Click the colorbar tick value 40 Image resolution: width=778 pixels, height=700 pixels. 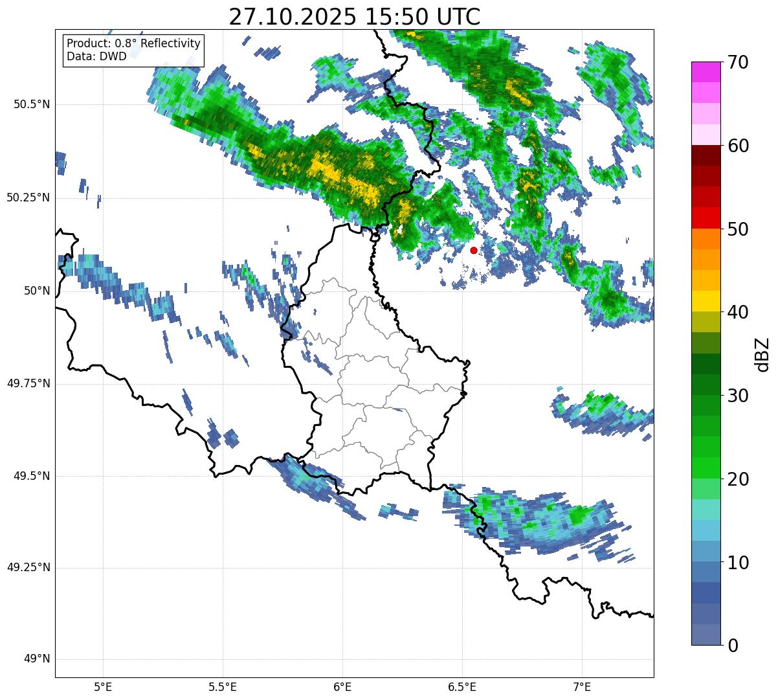tap(739, 312)
